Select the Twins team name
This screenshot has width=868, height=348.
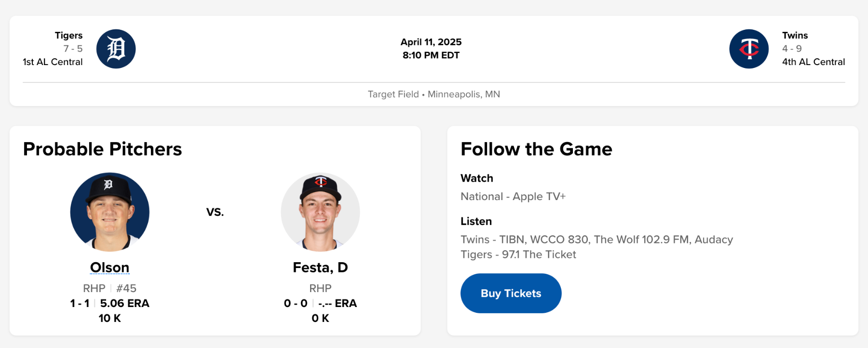[x=795, y=35]
